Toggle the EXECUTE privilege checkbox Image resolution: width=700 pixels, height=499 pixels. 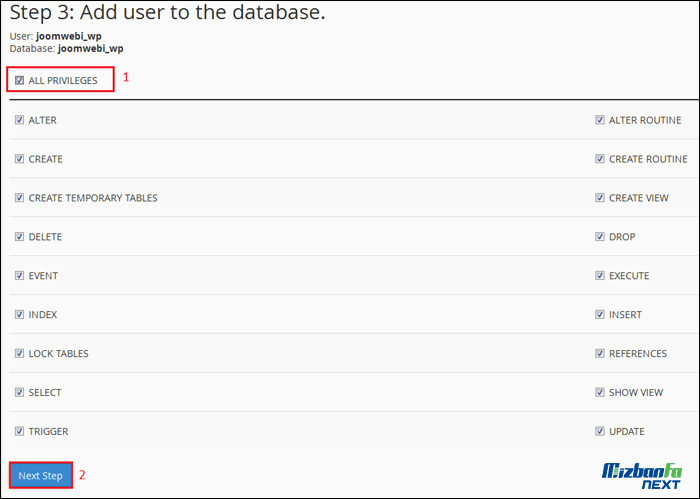(600, 276)
